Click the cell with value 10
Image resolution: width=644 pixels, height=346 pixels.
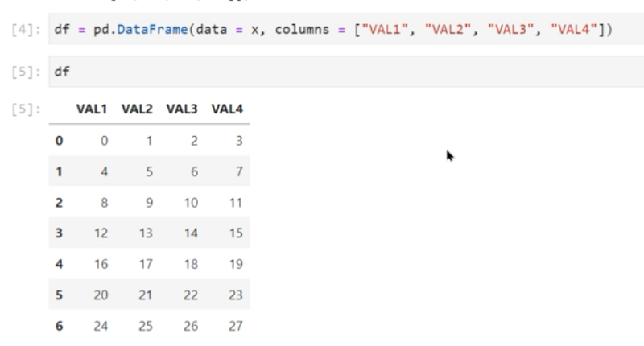(x=190, y=203)
